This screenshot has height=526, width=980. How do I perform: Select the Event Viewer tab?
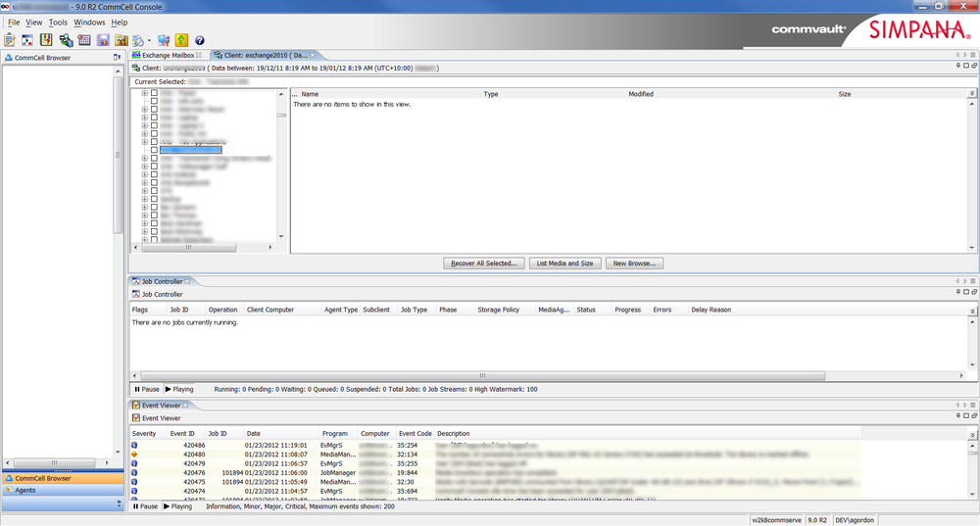pos(162,406)
